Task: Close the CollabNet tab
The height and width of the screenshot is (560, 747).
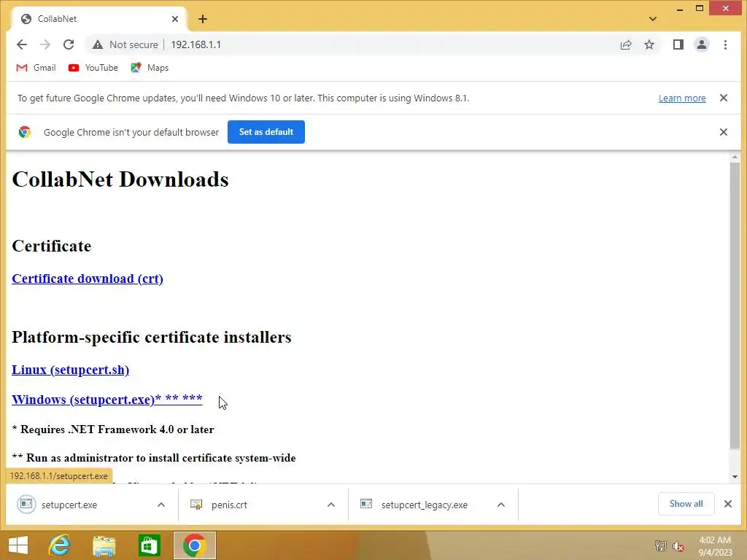Action: click(x=175, y=19)
